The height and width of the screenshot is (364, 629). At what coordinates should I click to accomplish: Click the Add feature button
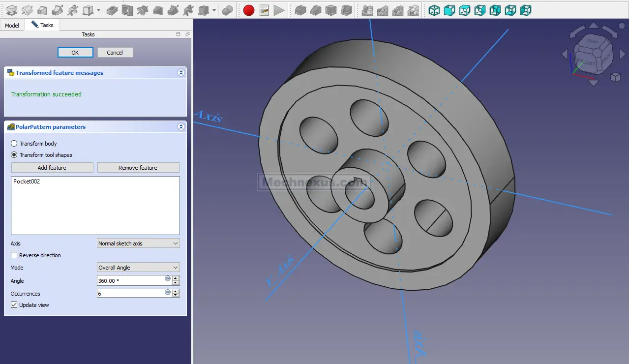point(52,168)
